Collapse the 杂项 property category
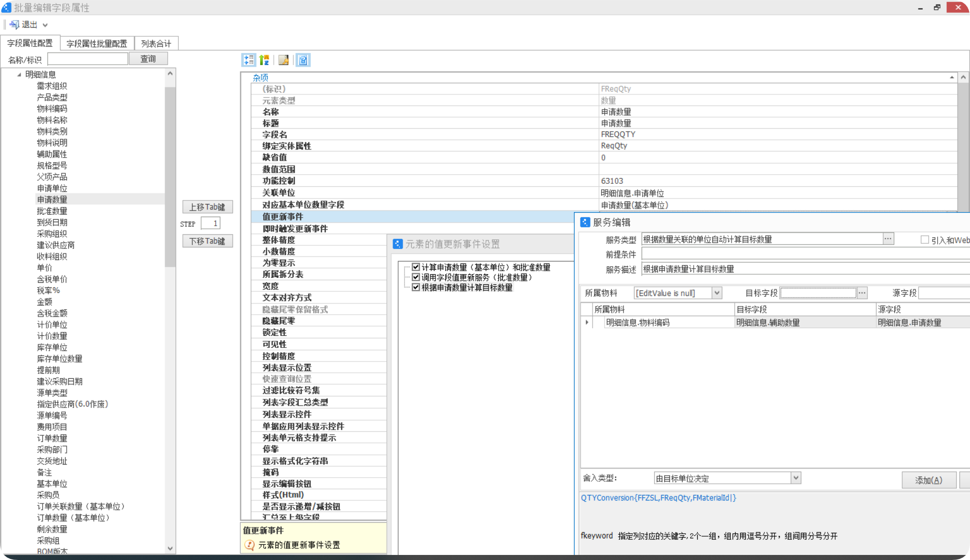 tap(951, 77)
